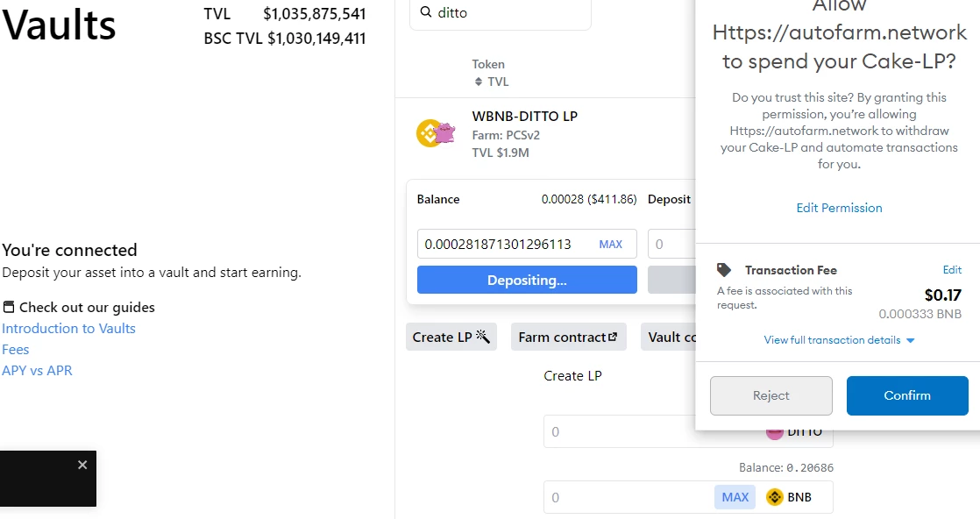Image resolution: width=980 pixels, height=519 pixels.
Task: Click the Farm: PCSv2 label
Action: (506, 135)
